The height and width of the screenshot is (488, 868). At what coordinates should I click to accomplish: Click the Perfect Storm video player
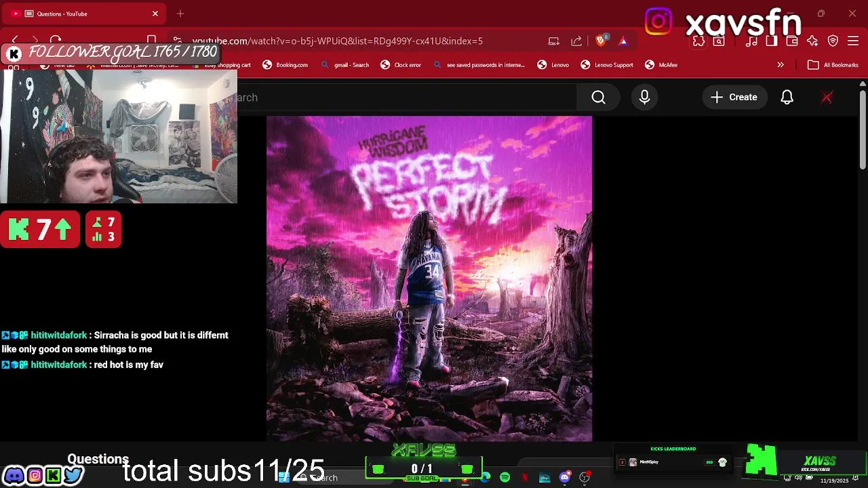(429, 279)
